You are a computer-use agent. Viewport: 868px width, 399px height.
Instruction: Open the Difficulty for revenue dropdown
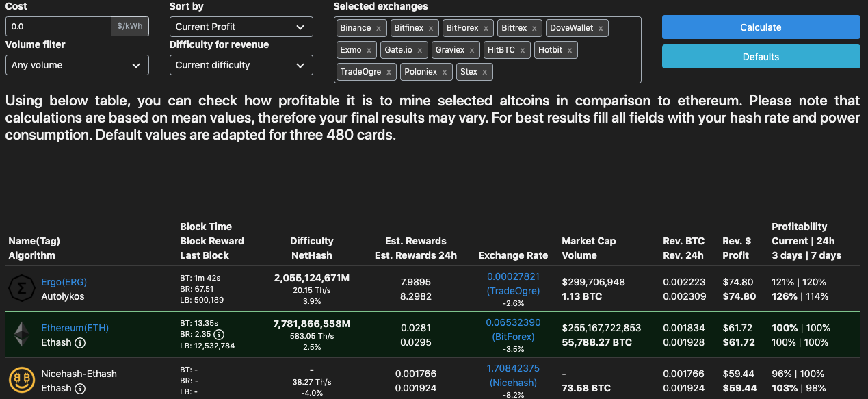[241, 65]
